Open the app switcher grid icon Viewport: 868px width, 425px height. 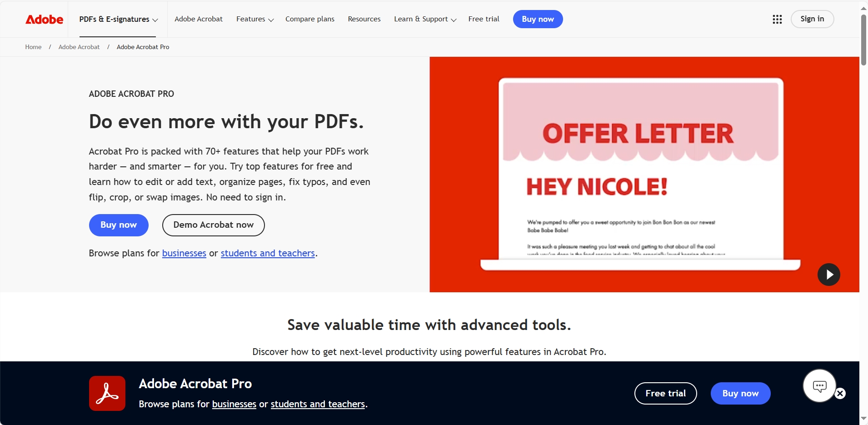tap(777, 19)
